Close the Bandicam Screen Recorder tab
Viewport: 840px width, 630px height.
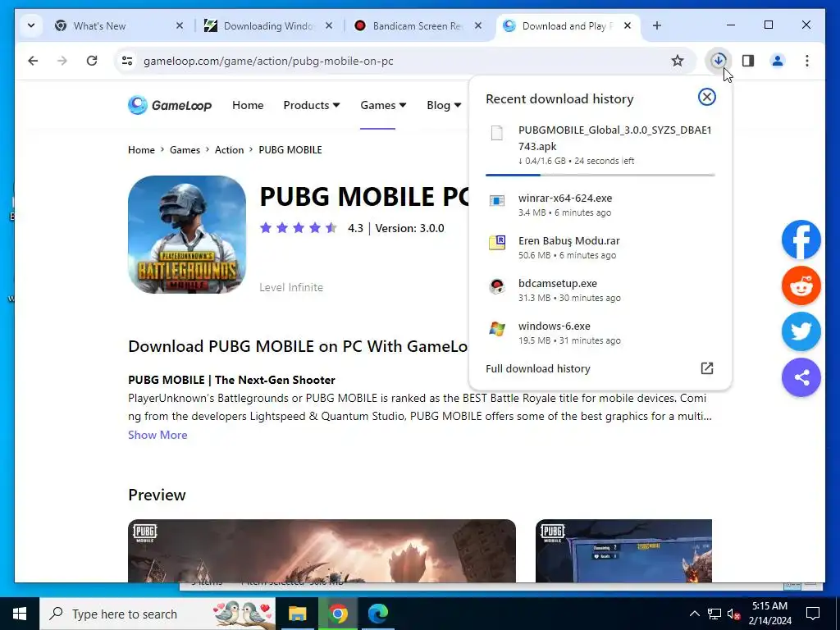pos(478,25)
